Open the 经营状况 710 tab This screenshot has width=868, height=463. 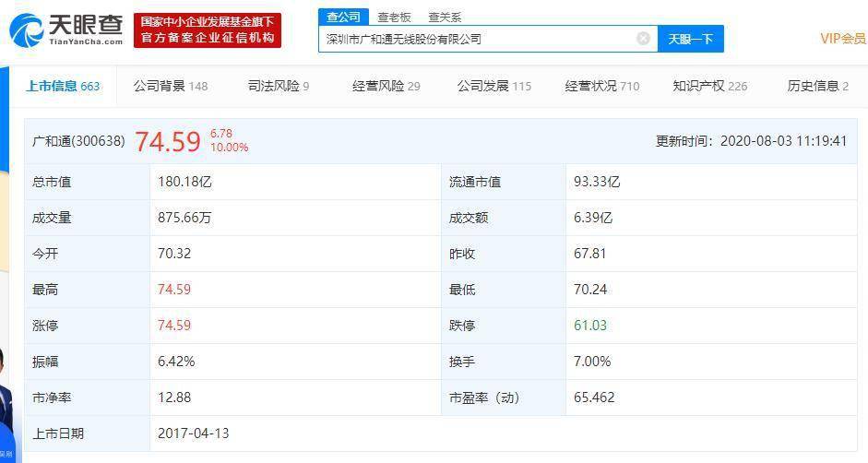point(601,86)
